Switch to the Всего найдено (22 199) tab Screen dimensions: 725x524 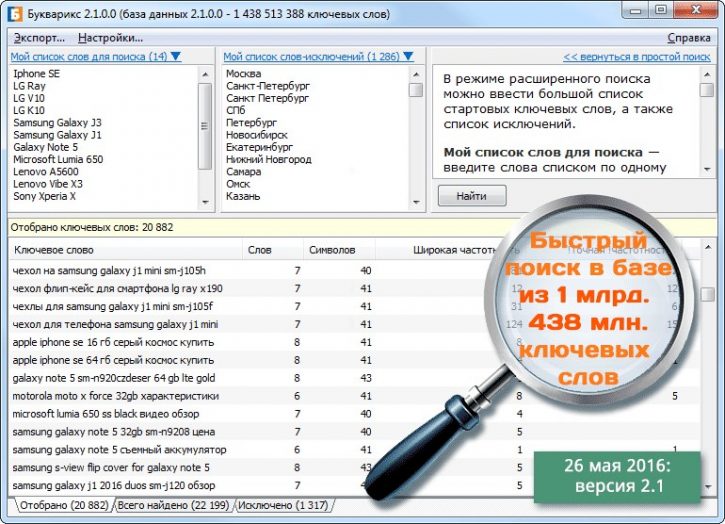point(173,505)
